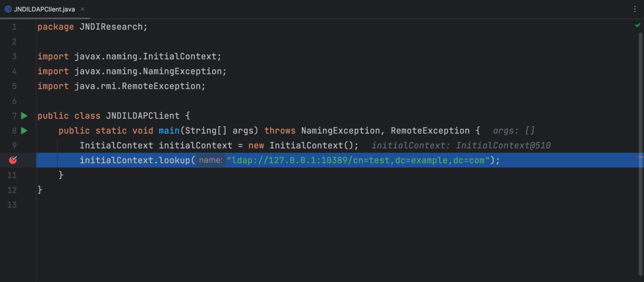
Task: Click the 'javax.naming.InitialContext' import
Action: point(148,56)
